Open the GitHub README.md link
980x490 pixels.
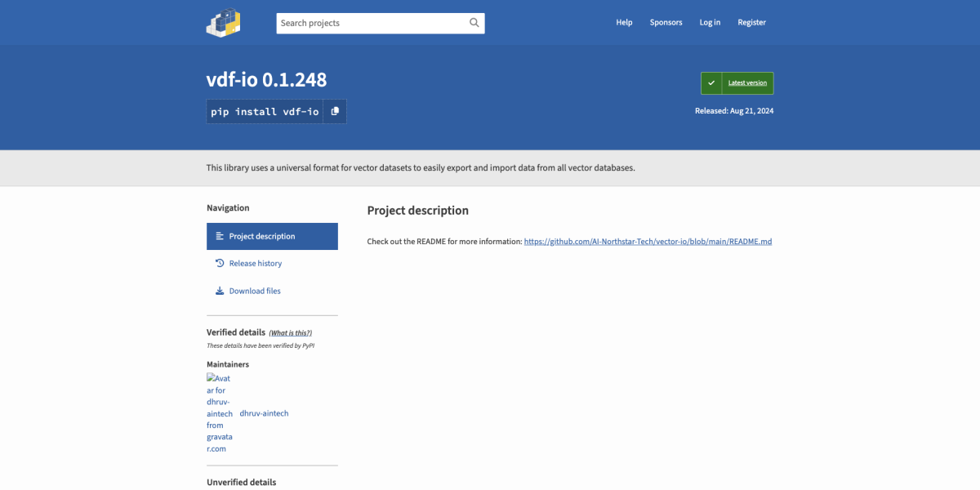coord(648,242)
